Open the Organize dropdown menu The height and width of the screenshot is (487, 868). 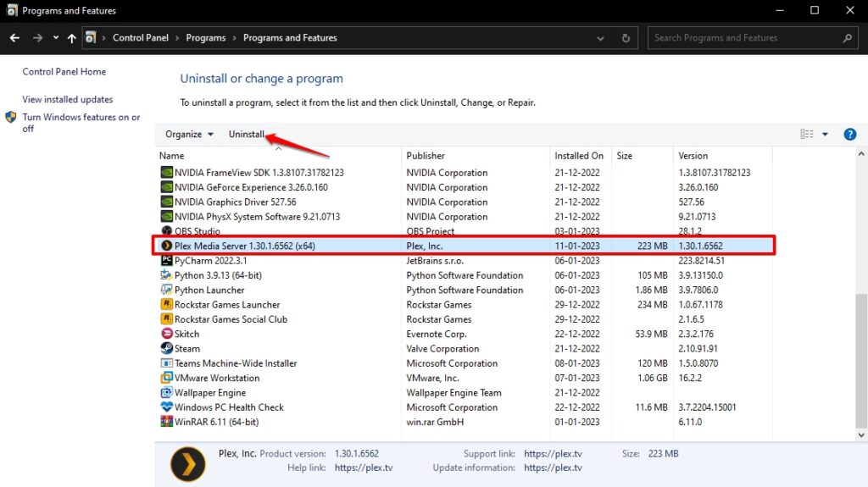click(x=189, y=135)
